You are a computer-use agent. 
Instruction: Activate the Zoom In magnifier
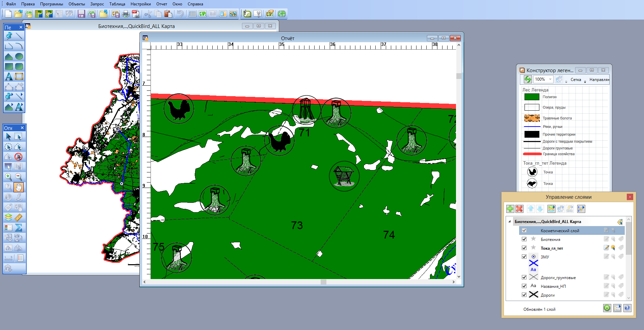point(8,177)
